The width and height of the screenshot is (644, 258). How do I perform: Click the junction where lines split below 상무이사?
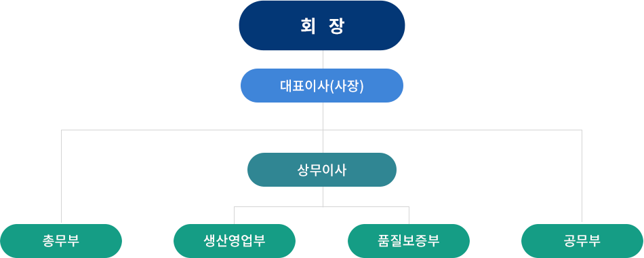tap(323, 206)
